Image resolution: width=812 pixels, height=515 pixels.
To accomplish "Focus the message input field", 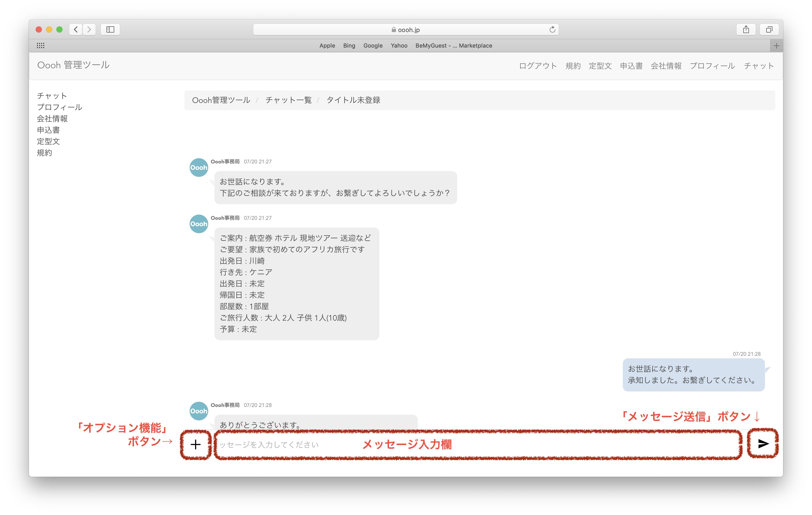I will (478, 444).
